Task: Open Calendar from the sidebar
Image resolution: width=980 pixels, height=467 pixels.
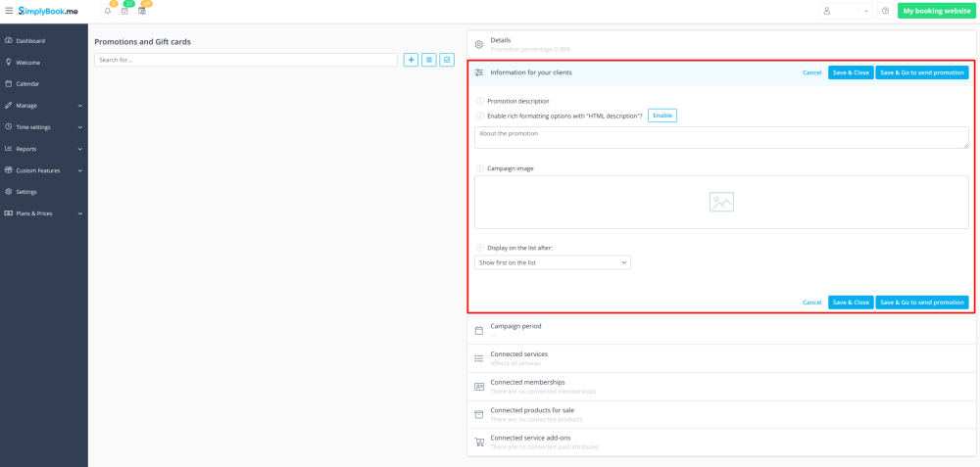Action: (27, 83)
